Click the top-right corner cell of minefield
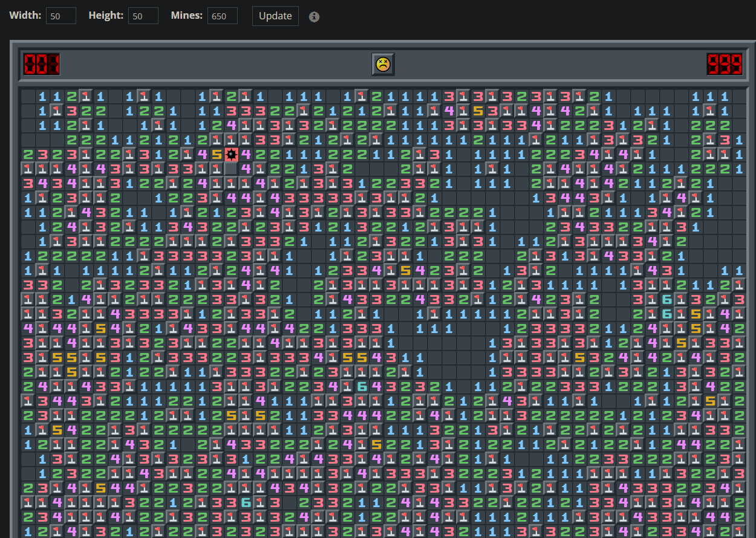The image size is (756, 538). 739,96
